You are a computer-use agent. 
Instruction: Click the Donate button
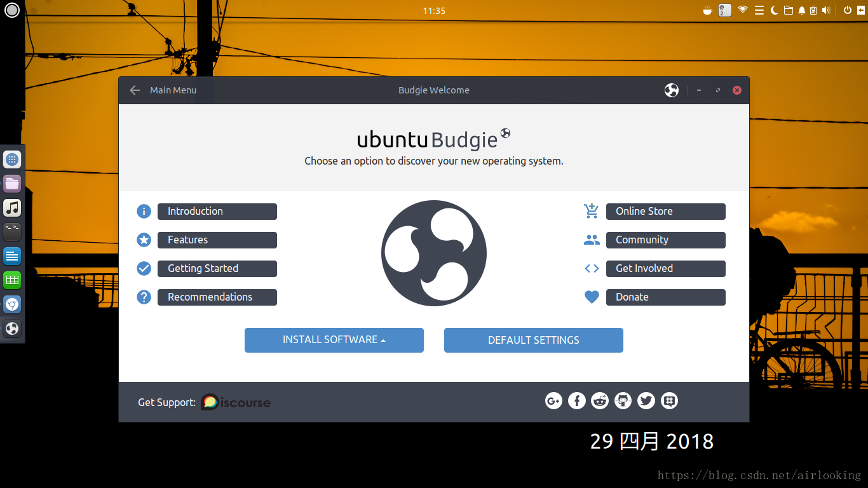(666, 297)
